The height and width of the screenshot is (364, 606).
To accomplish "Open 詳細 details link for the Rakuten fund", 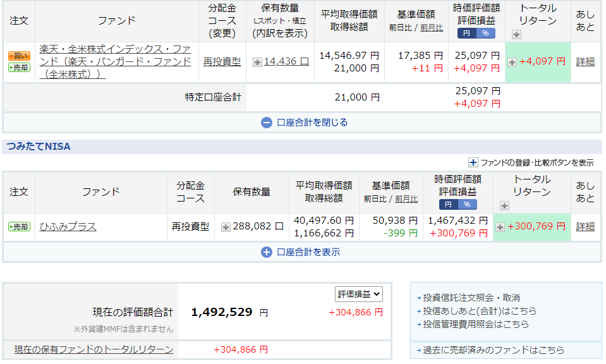I will click(586, 61).
